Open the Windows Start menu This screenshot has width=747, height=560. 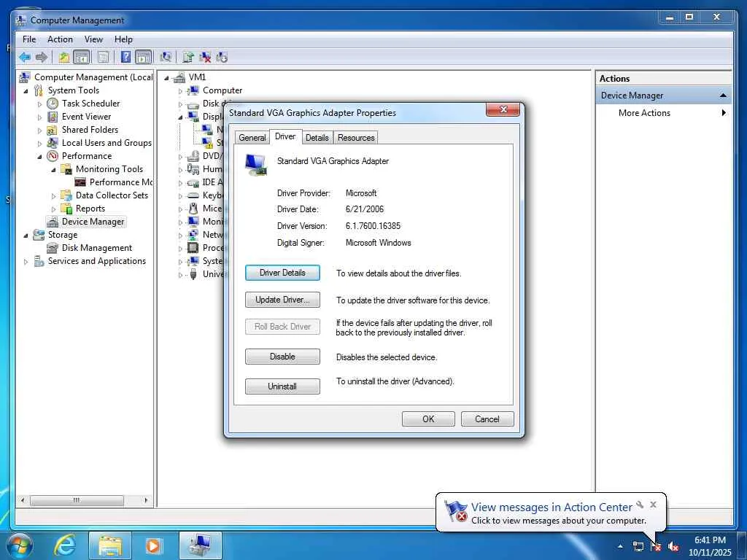click(20, 545)
